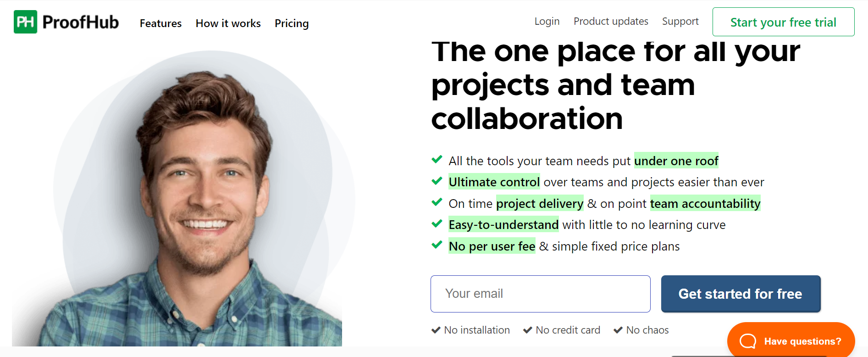The image size is (868, 357).
Task: Open the Support page
Action: [x=680, y=21]
